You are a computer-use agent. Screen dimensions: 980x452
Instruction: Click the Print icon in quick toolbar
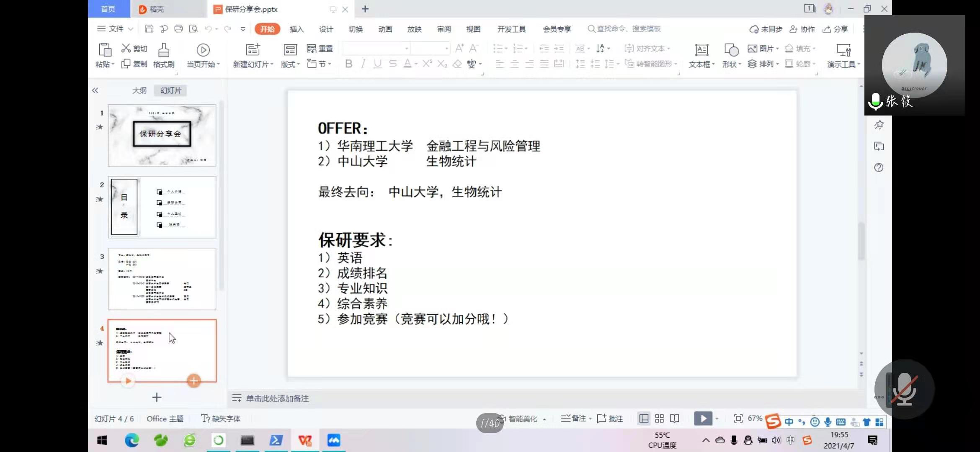point(178,29)
